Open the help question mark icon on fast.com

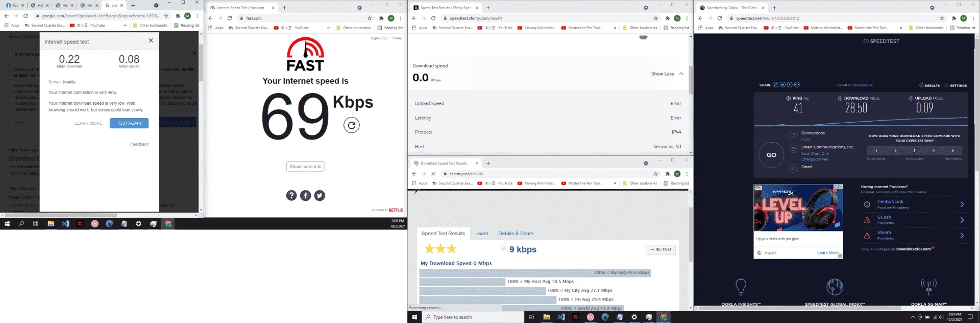point(291,195)
